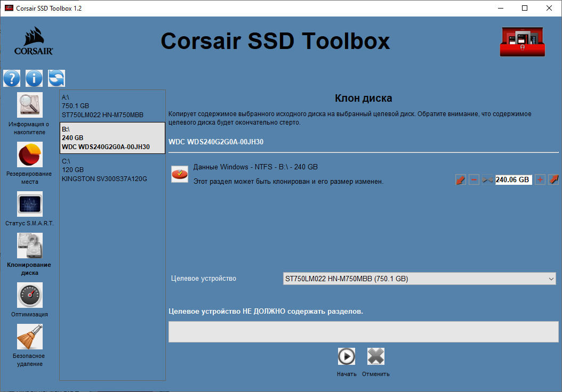Open the Оптимизация gauge tool

(30, 295)
